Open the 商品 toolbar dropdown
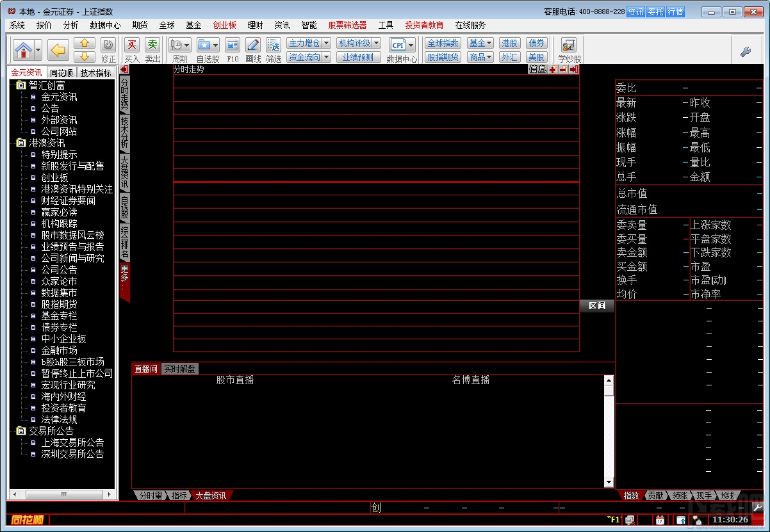This screenshot has width=770, height=532. click(x=480, y=57)
